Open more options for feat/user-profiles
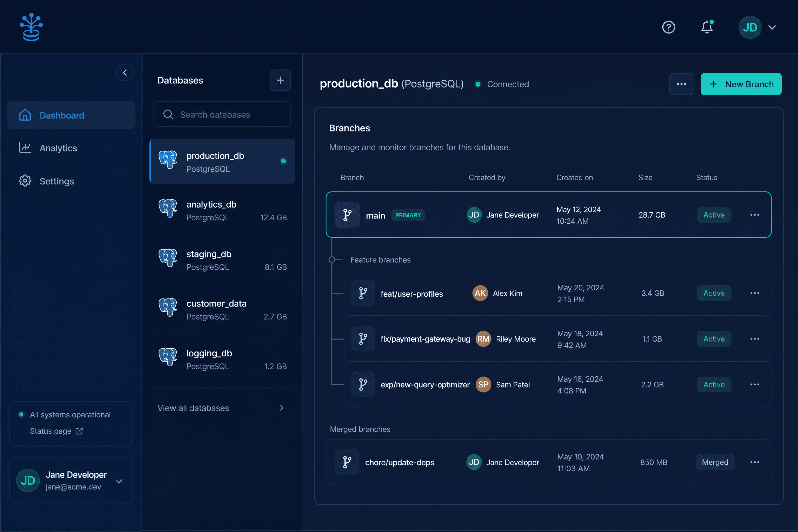 click(755, 293)
